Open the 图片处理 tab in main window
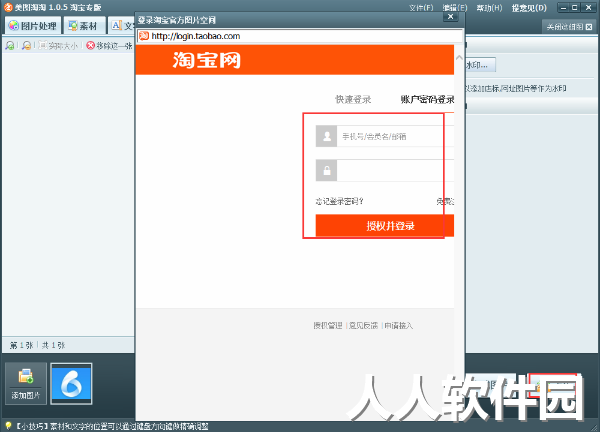Viewport: 600px width, 432px height. tap(33, 26)
